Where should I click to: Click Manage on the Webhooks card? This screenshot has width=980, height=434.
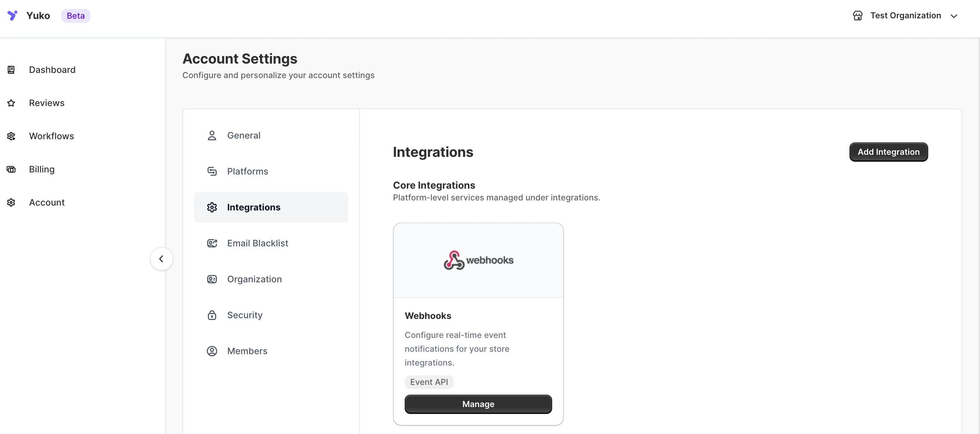point(478,404)
